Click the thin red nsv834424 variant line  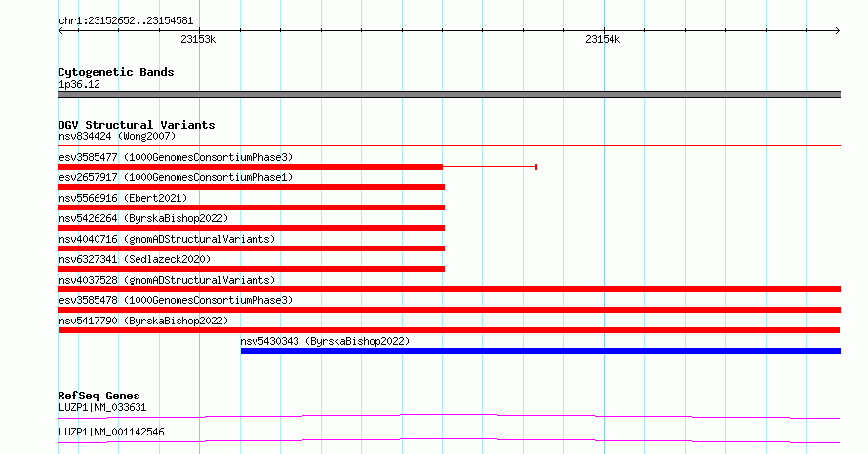(x=449, y=146)
